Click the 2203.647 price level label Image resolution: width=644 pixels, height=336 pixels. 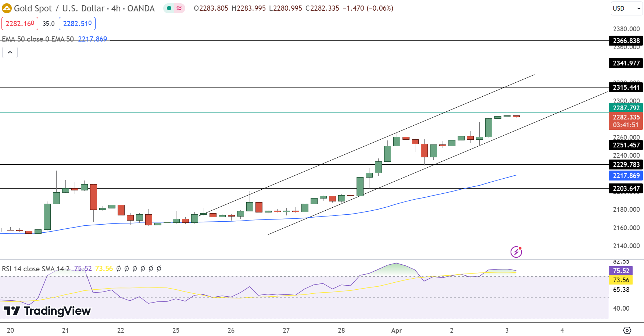tap(626, 189)
